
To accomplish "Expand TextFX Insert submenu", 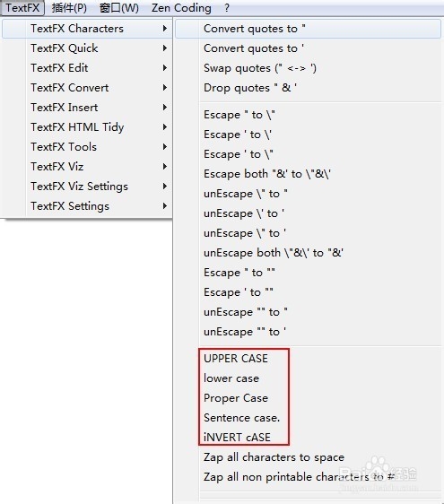I will pos(87,108).
